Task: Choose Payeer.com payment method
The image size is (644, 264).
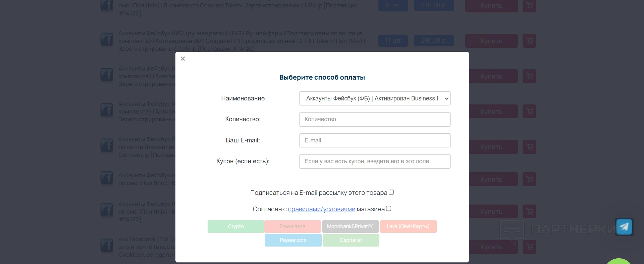Action: (293, 240)
